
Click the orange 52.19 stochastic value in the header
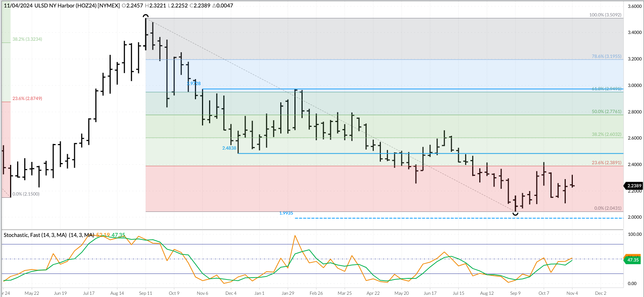(x=103, y=235)
